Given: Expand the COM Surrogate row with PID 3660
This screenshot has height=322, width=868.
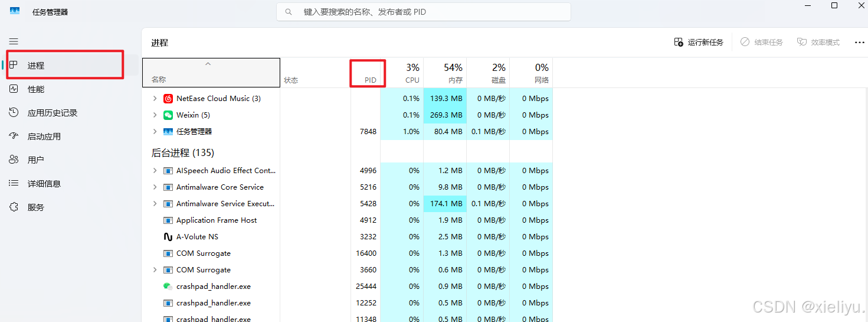Looking at the screenshot, I should (155, 270).
